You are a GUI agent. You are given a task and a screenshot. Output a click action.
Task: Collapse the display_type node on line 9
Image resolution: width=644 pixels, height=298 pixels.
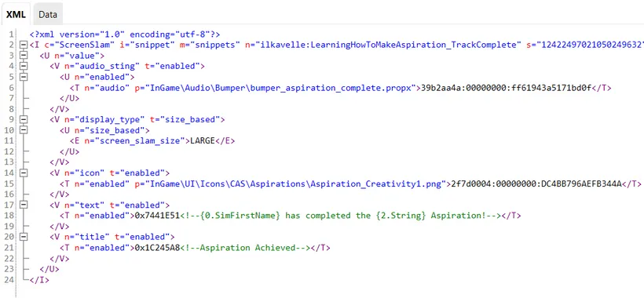pos(24,119)
